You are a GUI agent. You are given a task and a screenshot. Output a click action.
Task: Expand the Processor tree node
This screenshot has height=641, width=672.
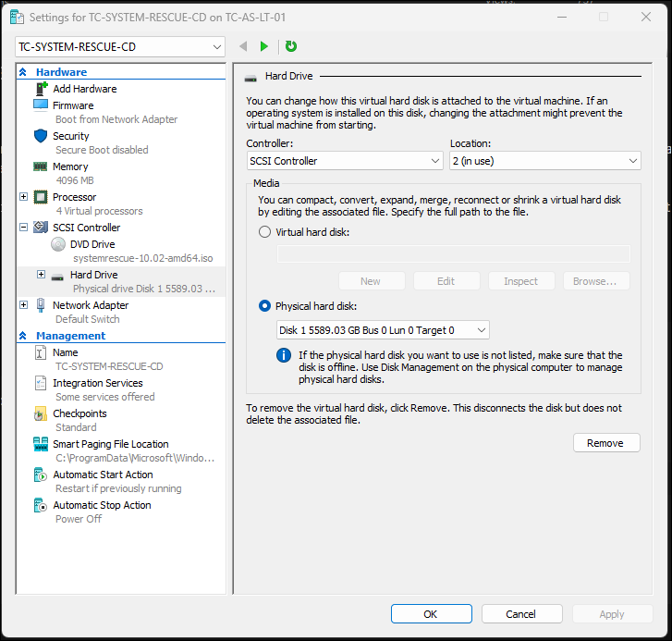[x=24, y=197]
